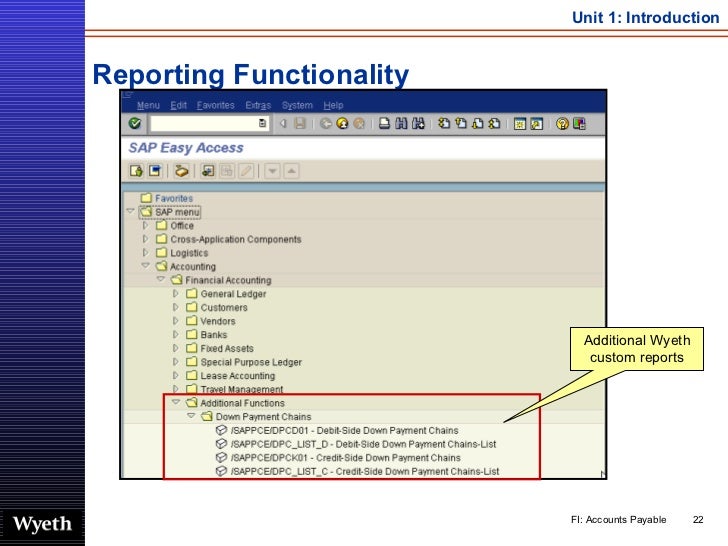Click the User Menu icon

click(136, 171)
